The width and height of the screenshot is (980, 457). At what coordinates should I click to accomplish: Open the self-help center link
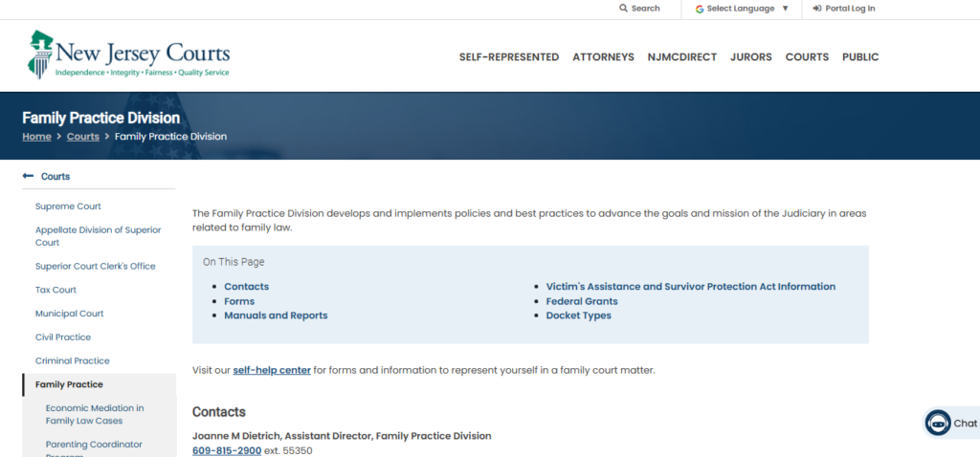[x=272, y=370]
